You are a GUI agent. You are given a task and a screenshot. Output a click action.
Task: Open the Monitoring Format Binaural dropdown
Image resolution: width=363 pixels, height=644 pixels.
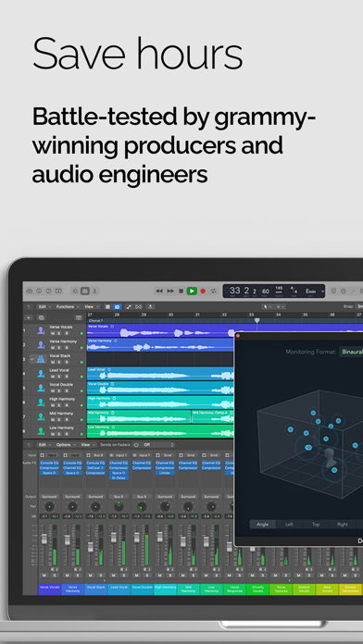[x=351, y=352]
